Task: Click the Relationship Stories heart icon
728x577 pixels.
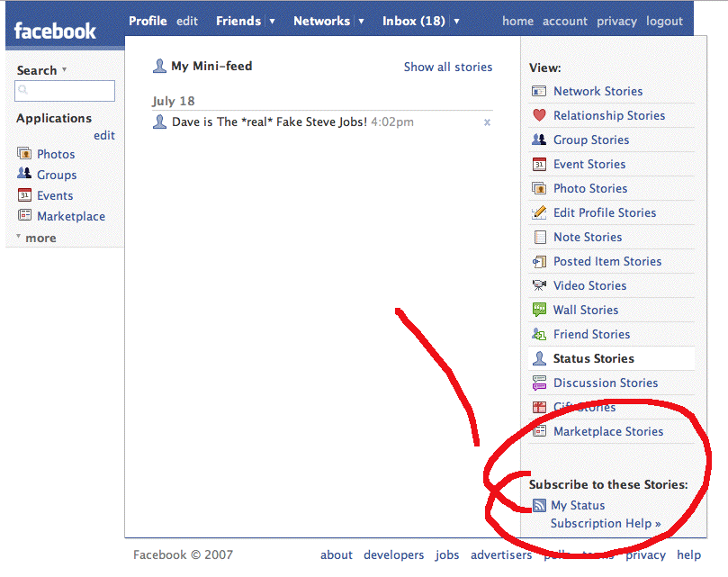Action: tap(539, 115)
